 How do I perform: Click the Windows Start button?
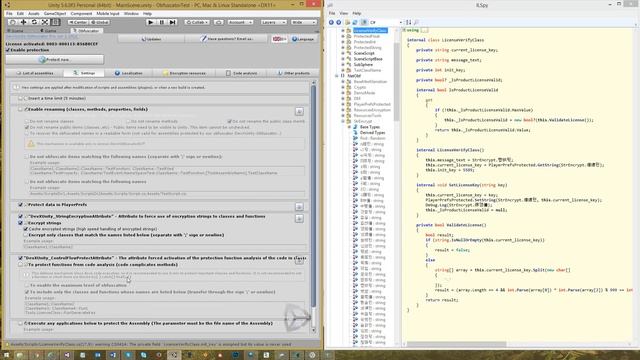[x=6, y=355]
